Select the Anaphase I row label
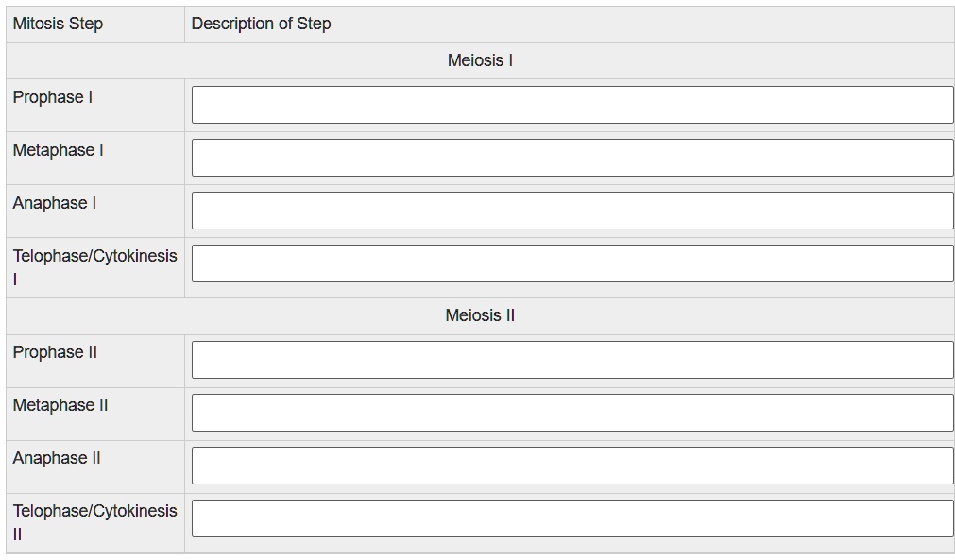 pyautogui.click(x=55, y=202)
